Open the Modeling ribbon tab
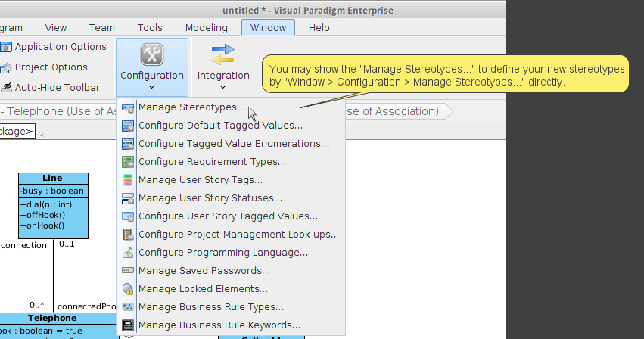This screenshot has width=644, height=339. 206,27
